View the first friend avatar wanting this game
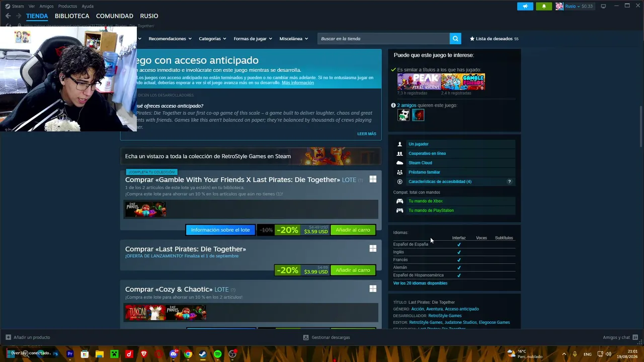The image size is (644, 362). [404, 115]
